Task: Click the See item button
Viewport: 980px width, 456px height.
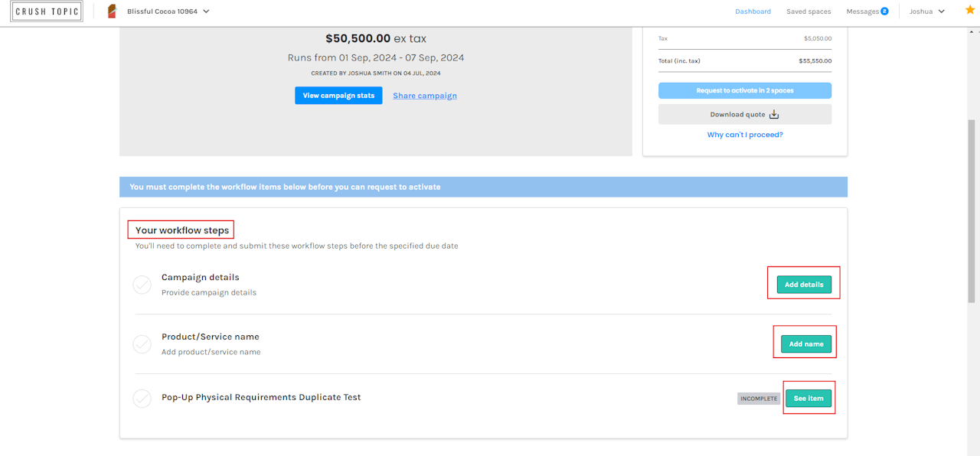Action: coord(808,399)
